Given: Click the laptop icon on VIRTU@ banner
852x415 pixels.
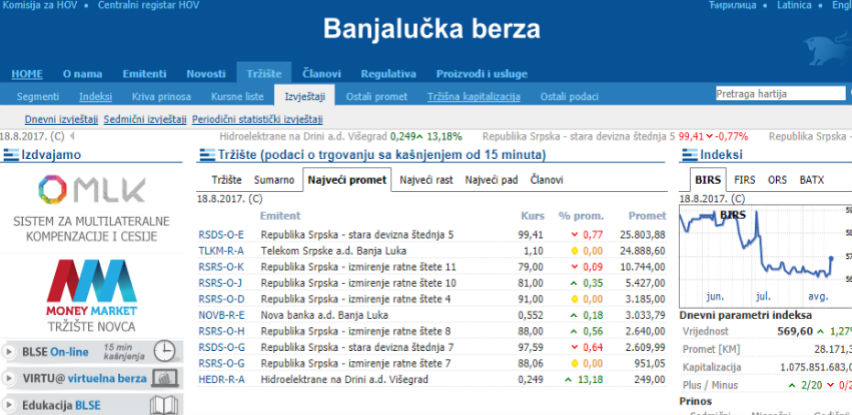Looking at the screenshot, I should 164,378.
